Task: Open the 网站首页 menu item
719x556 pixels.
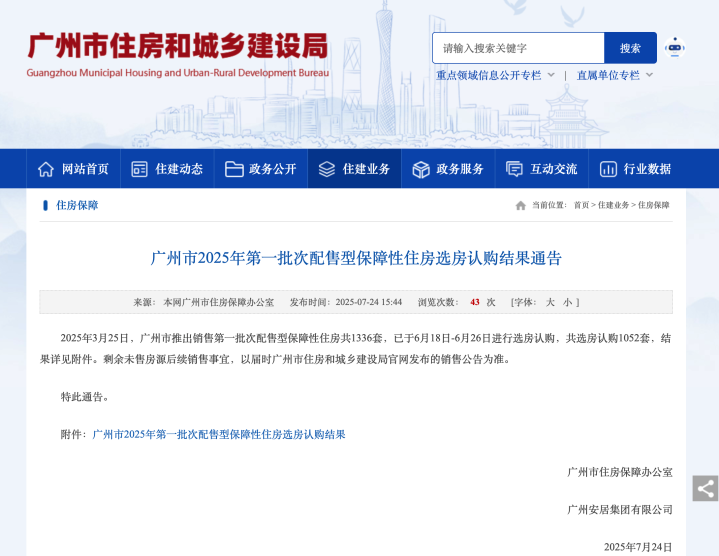Action: [x=73, y=169]
